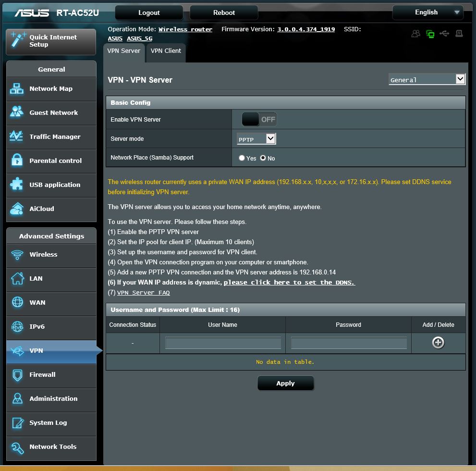
Task: Click the User Name input field
Action: point(223,343)
